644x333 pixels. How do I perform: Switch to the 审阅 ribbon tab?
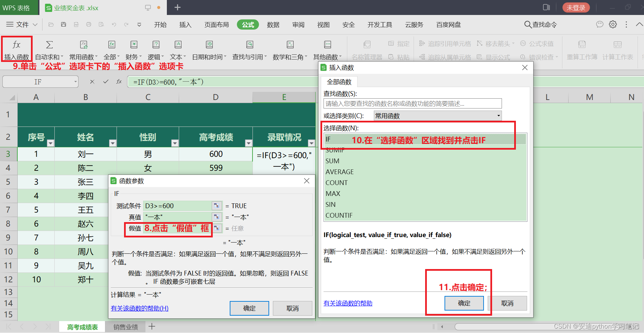tap(298, 25)
